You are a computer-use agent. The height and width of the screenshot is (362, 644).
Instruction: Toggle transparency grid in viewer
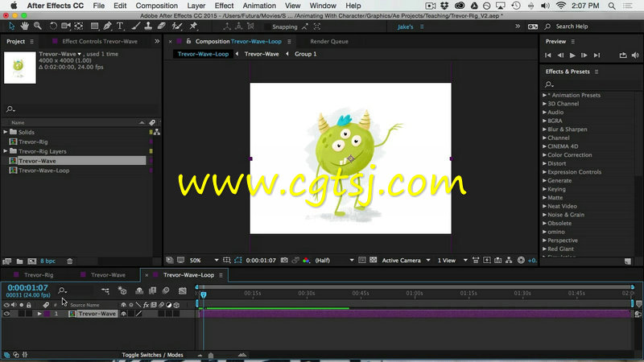click(x=373, y=260)
